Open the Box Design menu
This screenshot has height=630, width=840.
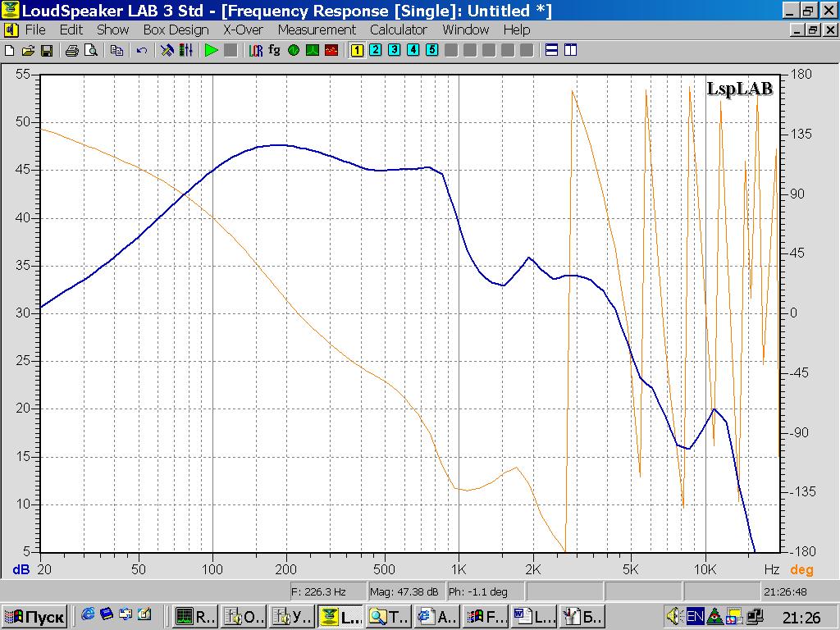[176, 30]
